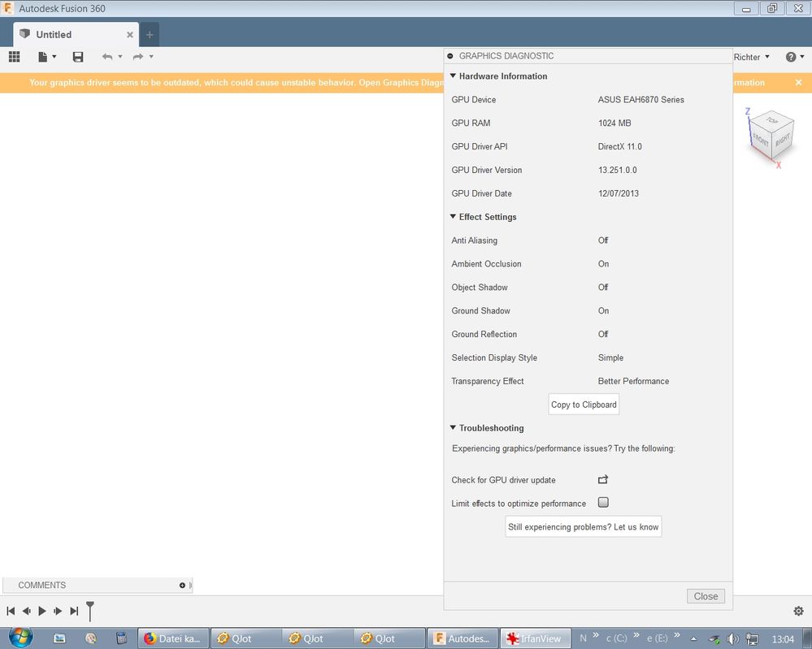Dismiss the outdated driver warning banner
Screen dimensions: 812x649
click(798, 83)
